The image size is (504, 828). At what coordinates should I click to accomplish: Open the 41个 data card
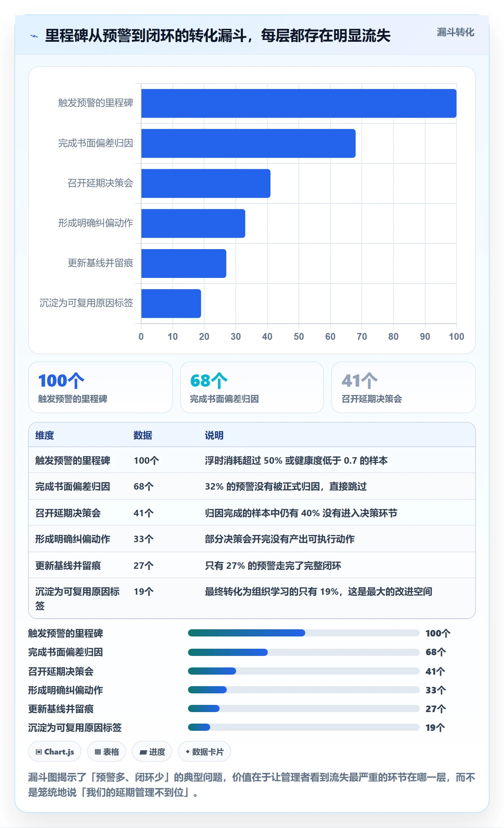pos(404,387)
